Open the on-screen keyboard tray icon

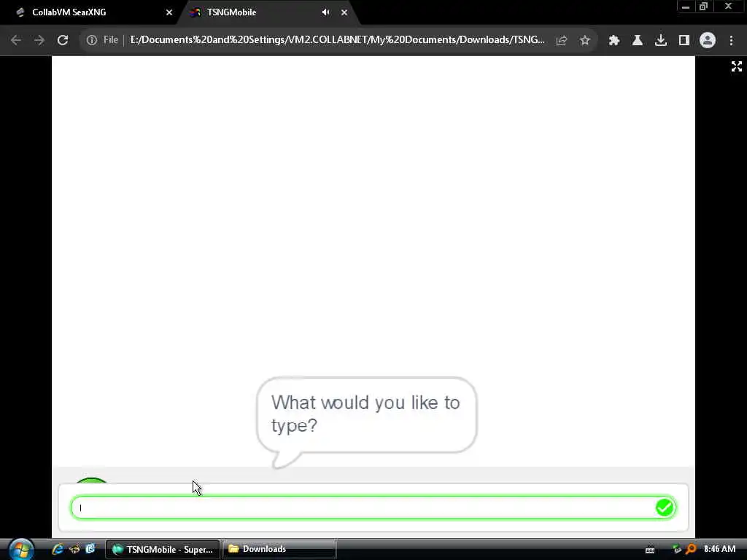650,550
